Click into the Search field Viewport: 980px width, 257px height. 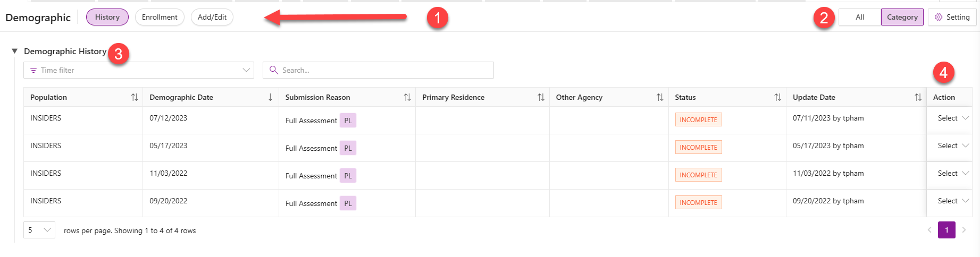[x=378, y=70]
